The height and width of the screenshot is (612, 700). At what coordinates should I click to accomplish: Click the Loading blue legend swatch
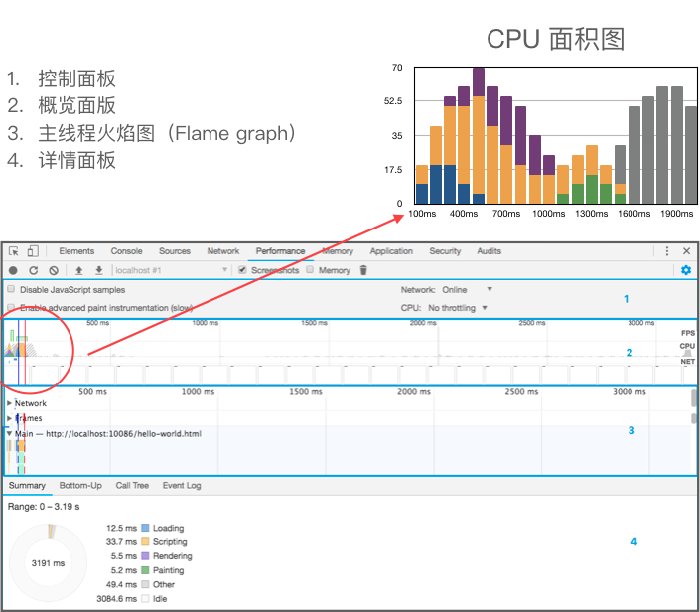click(x=145, y=528)
